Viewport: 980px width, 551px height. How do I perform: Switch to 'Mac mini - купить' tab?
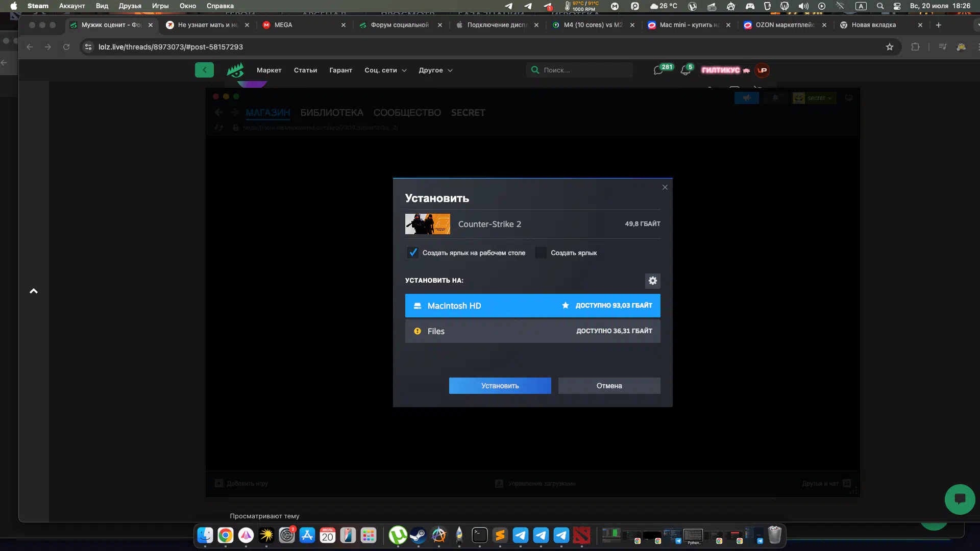coord(689,24)
